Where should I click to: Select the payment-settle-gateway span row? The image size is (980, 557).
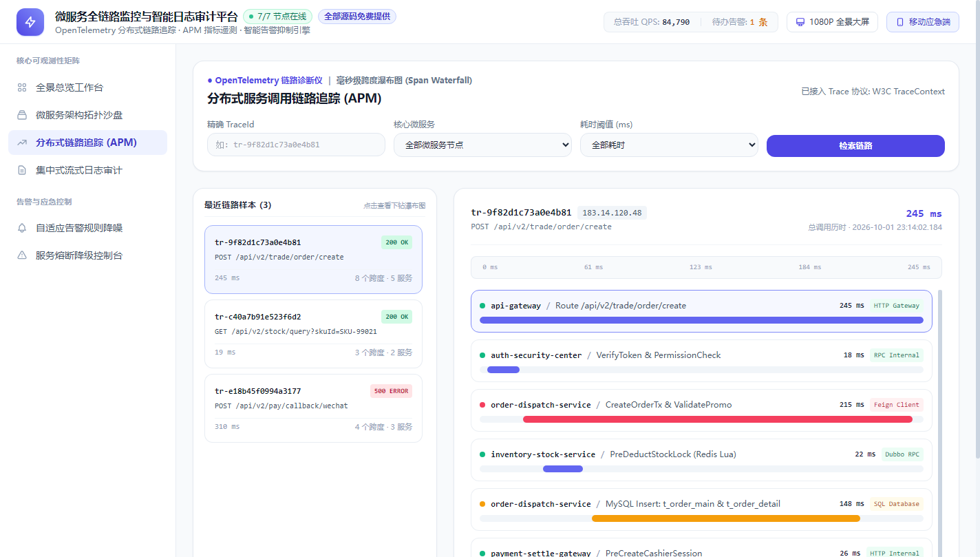click(701, 548)
